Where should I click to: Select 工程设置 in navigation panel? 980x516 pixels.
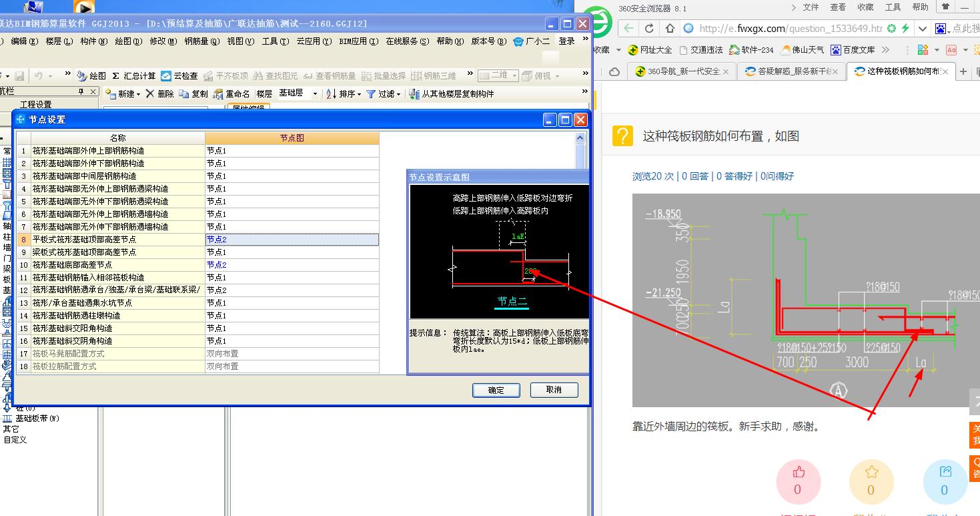[35, 105]
